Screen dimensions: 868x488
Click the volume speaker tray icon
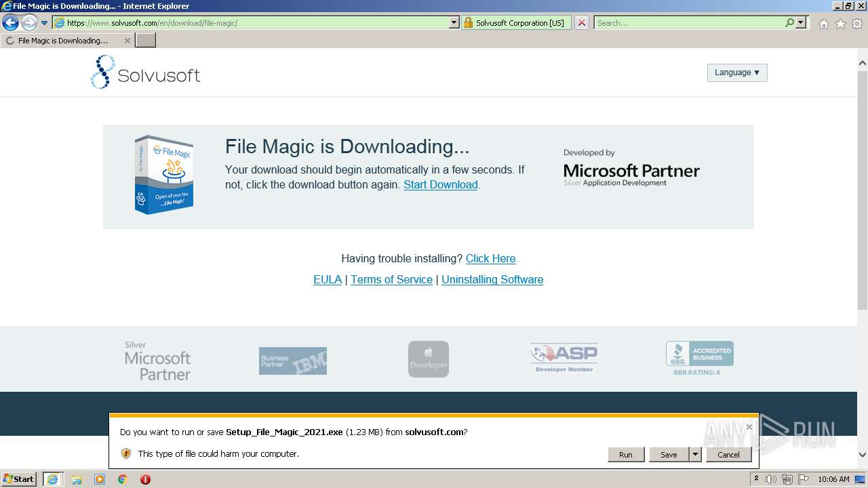click(771, 479)
